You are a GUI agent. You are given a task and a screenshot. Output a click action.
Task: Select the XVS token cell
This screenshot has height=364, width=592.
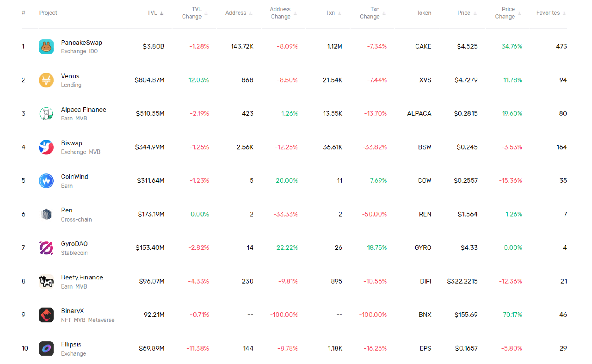425,80
